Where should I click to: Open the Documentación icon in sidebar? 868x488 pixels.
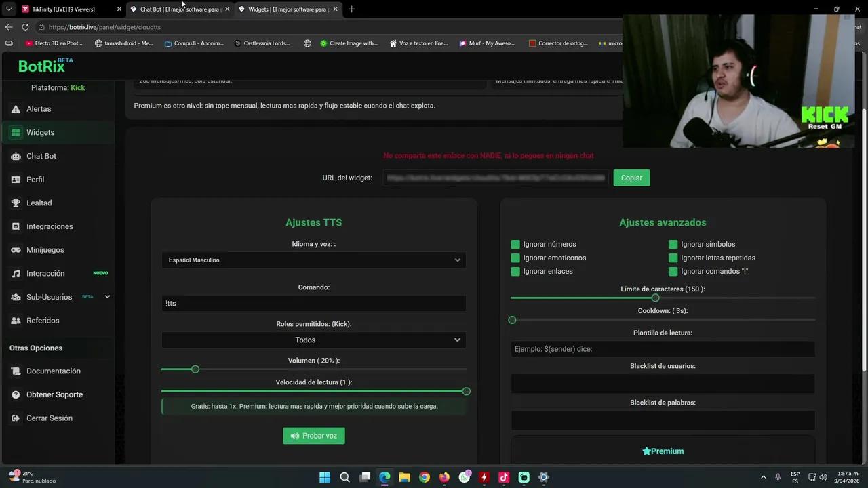(16, 371)
